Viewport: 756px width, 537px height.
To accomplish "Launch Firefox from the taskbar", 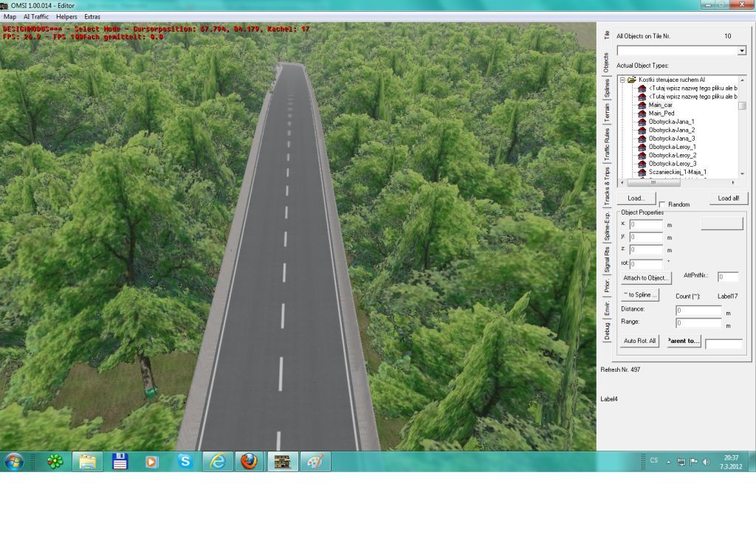I will [x=249, y=462].
